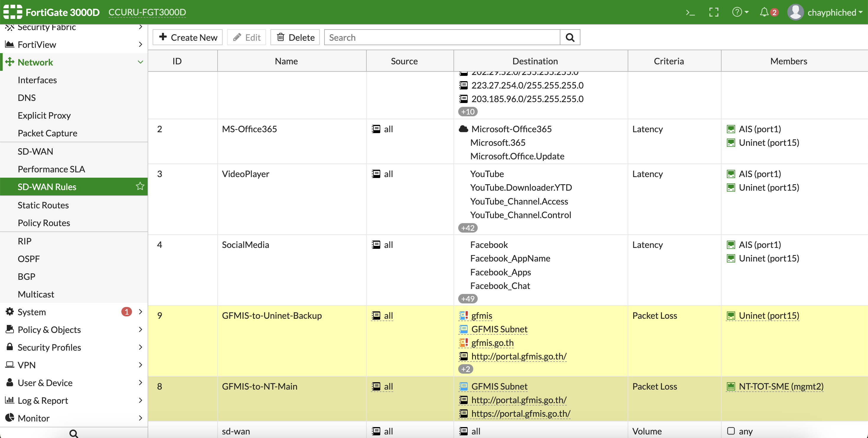The image size is (868, 438).
Task: Expand the +49 destinations badge
Action: click(468, 299)
